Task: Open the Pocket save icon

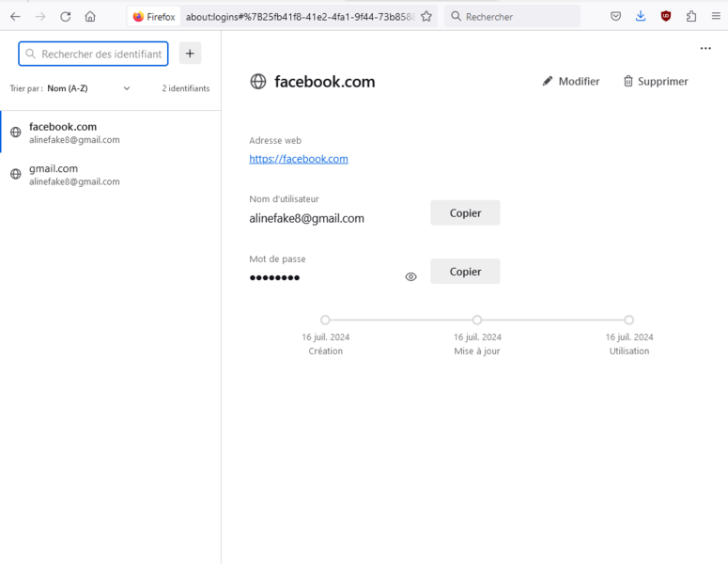Action: click(x=615, y=16)
